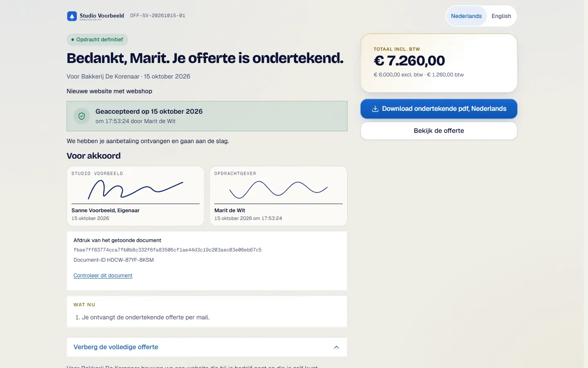Download ondertekende pdf, Nederlands
This screenshot has height=368, width=588.
439,109
